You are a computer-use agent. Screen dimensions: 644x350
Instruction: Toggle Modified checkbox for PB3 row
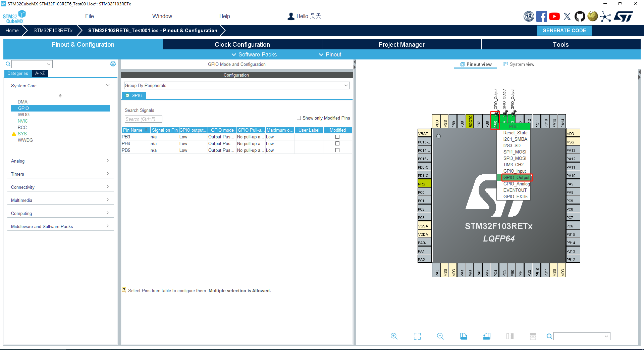tap(337, 137)
